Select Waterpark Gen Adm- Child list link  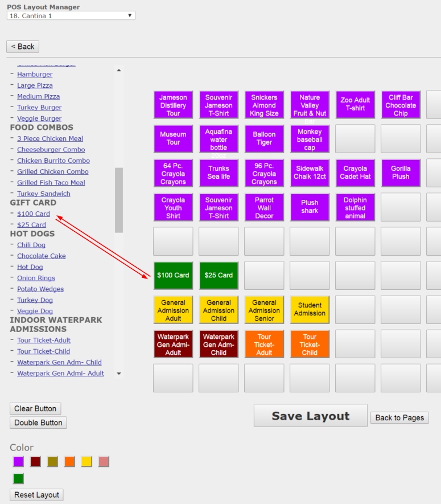pos(59,362)
